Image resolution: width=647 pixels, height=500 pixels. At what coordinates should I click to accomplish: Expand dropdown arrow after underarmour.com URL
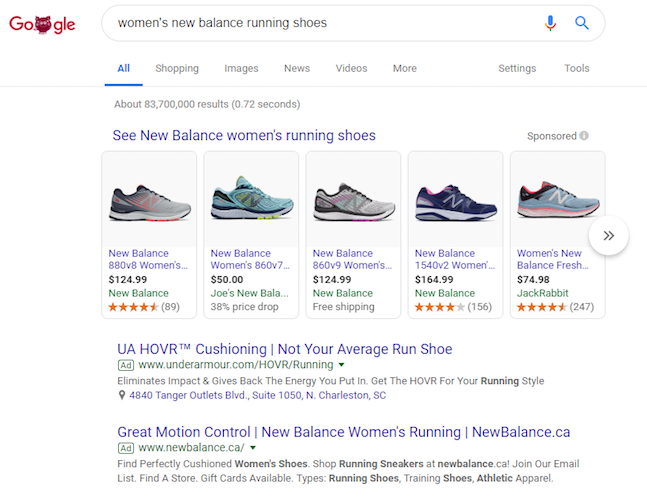coord(341,365)
